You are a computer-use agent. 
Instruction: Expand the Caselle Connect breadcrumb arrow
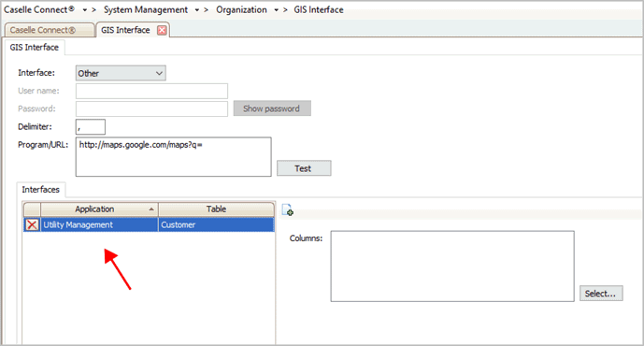(x=85, y=10)
